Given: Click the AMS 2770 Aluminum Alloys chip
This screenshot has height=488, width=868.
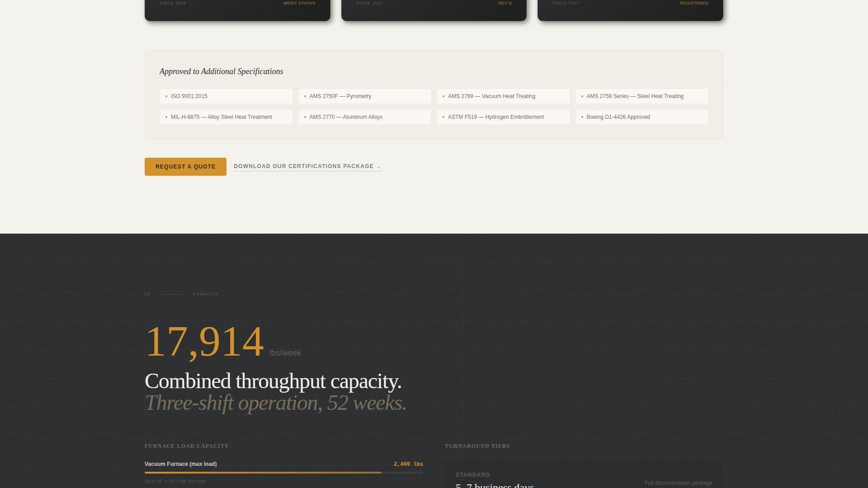Looking at the screenshot, I should coord(364,117).
